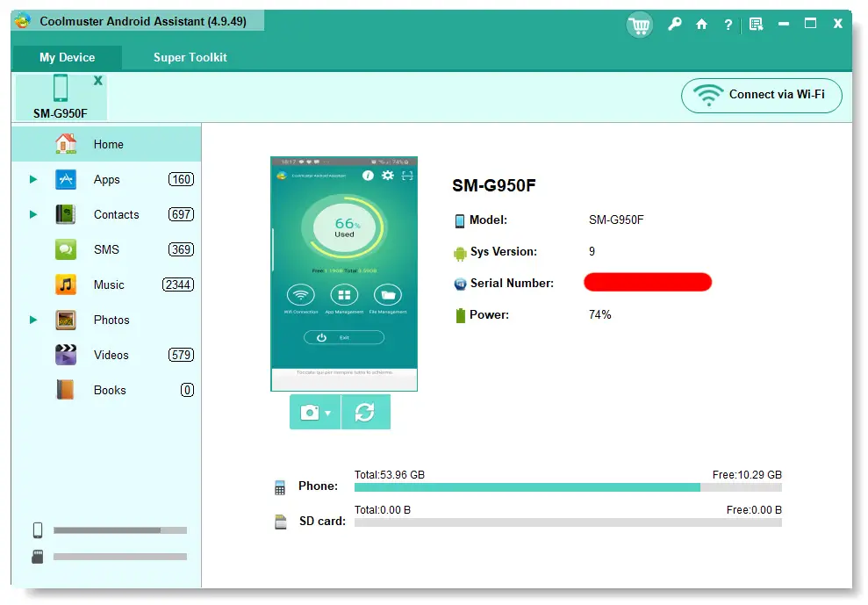Click the Phone storage calculator icon

pyautogui.click(x=280, y=487)
